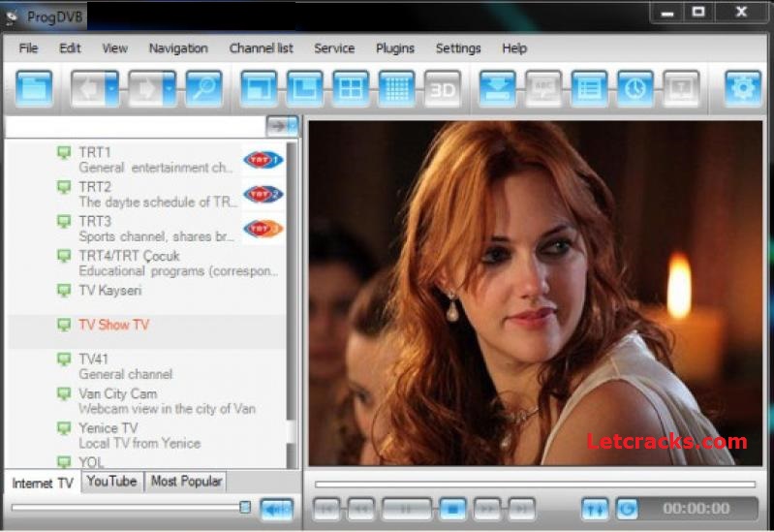Select the Yenice TV channel

(x=145, y=436)
